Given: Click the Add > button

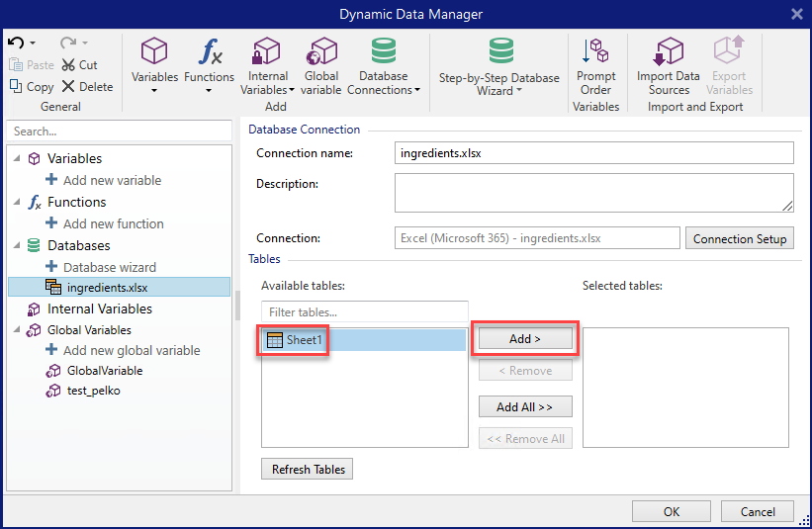Looking at the screenshot, I should point(525,338).
